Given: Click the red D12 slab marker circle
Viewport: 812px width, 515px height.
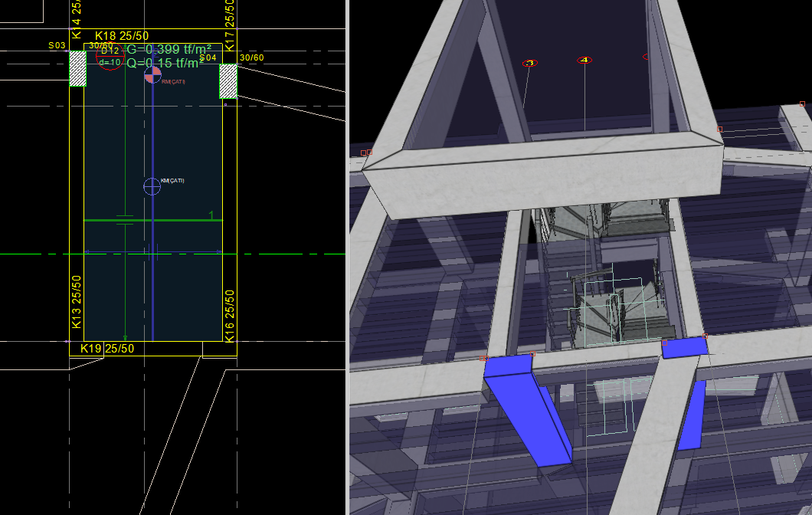Looking at the screenshot, I should tap(110, 57).
